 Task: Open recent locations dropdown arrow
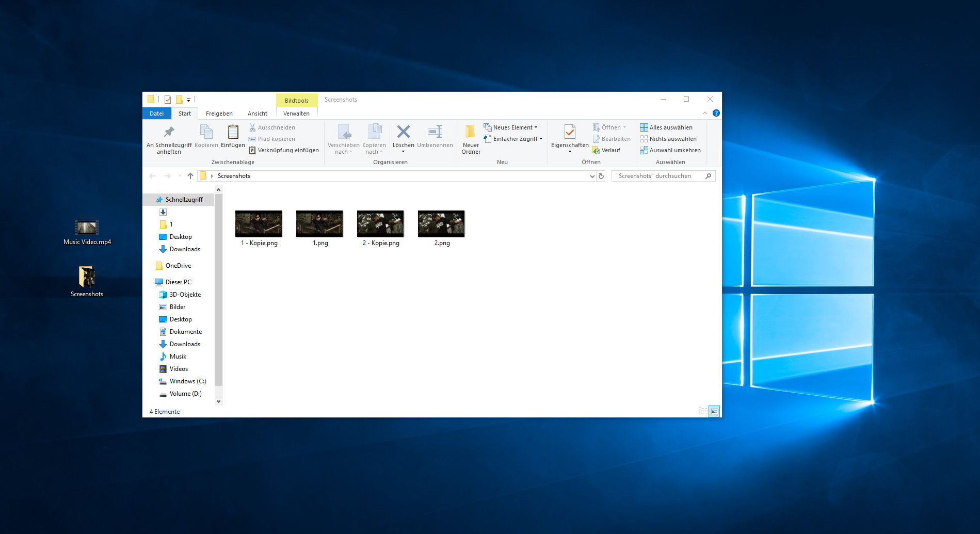pos(180,176)
